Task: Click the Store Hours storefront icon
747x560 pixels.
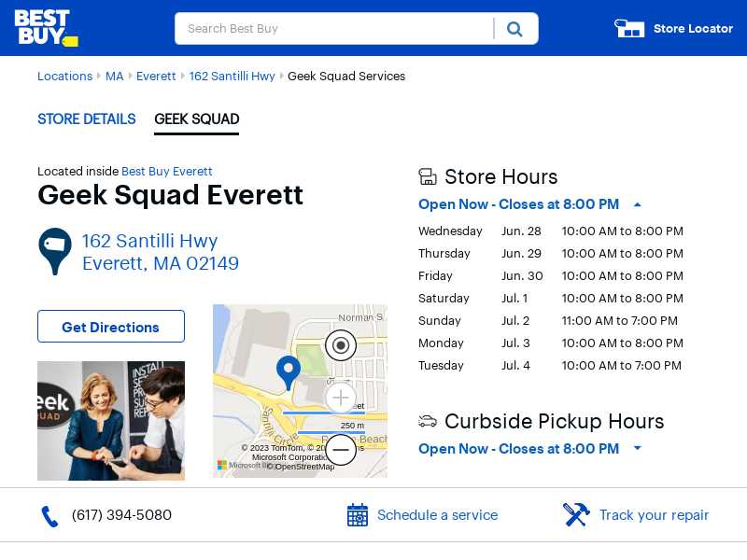Action: [428, 176]
